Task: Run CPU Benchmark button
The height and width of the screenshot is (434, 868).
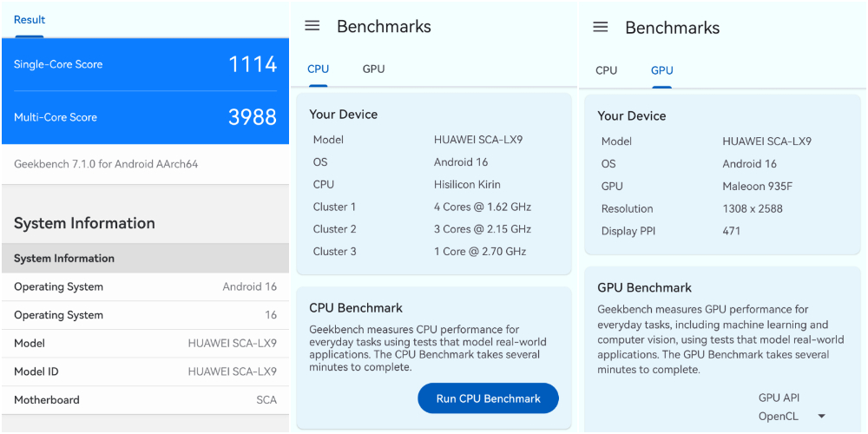Action: (x=488, y=398)
